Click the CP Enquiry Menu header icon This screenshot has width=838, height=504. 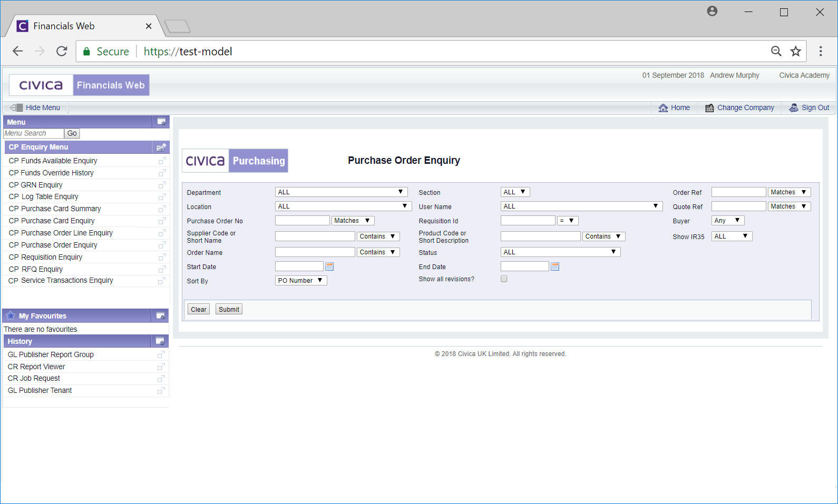[x=161, y=147]
